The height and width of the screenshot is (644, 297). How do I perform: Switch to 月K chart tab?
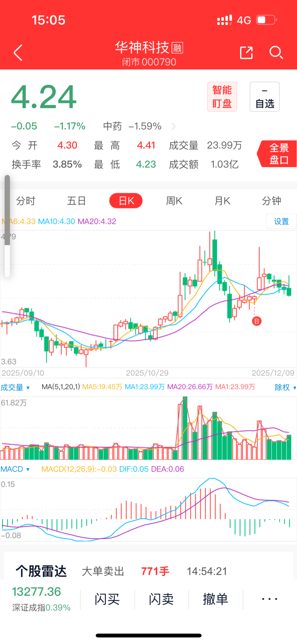[x=222, y=201]
